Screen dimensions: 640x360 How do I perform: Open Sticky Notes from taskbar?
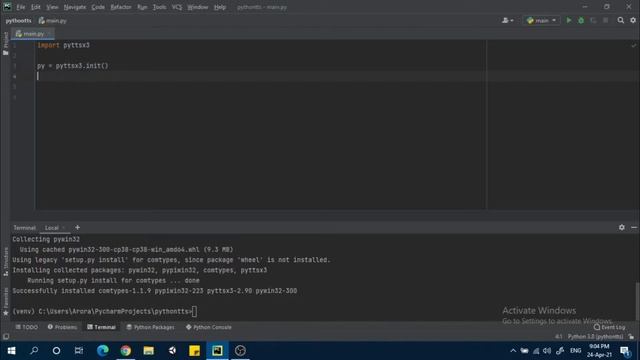[x=194, y=351]
